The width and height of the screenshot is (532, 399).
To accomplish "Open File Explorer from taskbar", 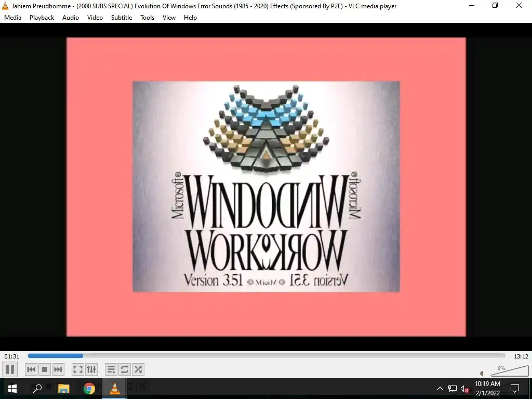I will tap(63, 389).
